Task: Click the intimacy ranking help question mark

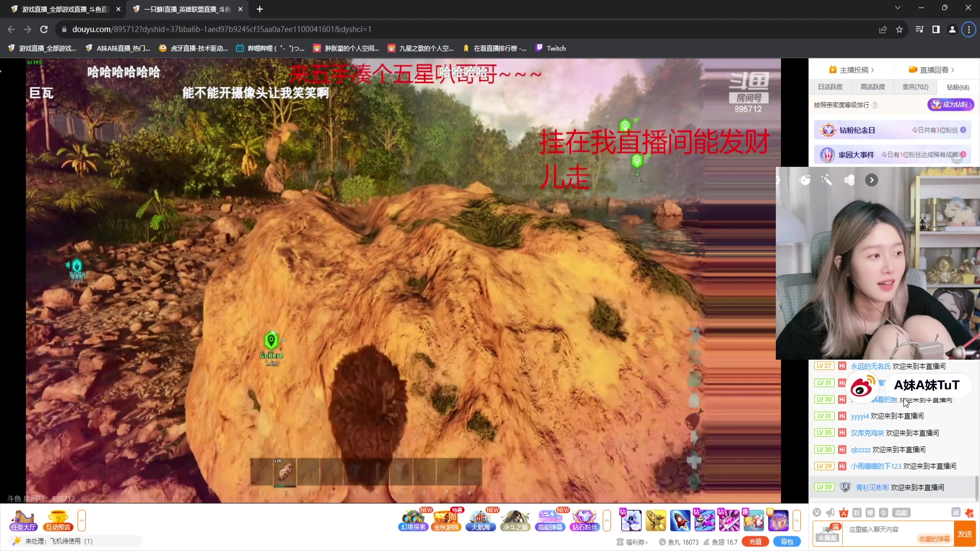Action: pyautogui.click(x=875, y=105)
